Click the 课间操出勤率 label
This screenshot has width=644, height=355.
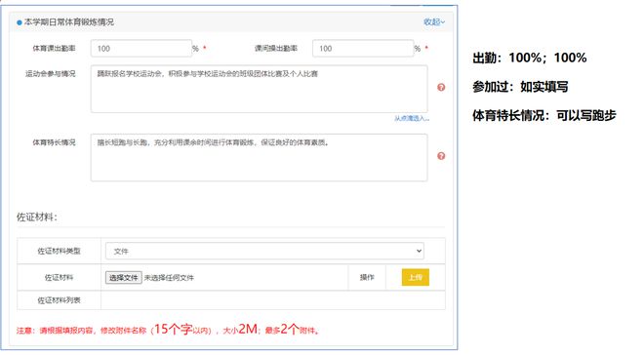(x=275, y=49)
